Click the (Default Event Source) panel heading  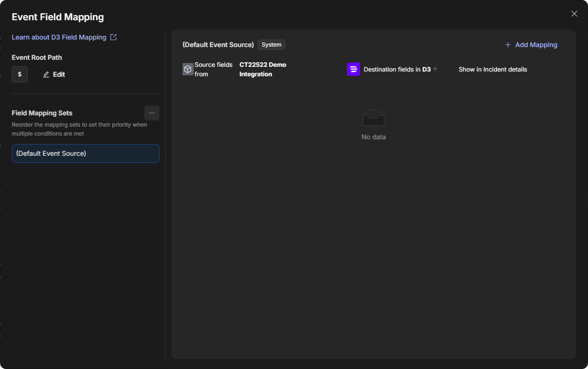pyautogui.click(x=218, y=45)
